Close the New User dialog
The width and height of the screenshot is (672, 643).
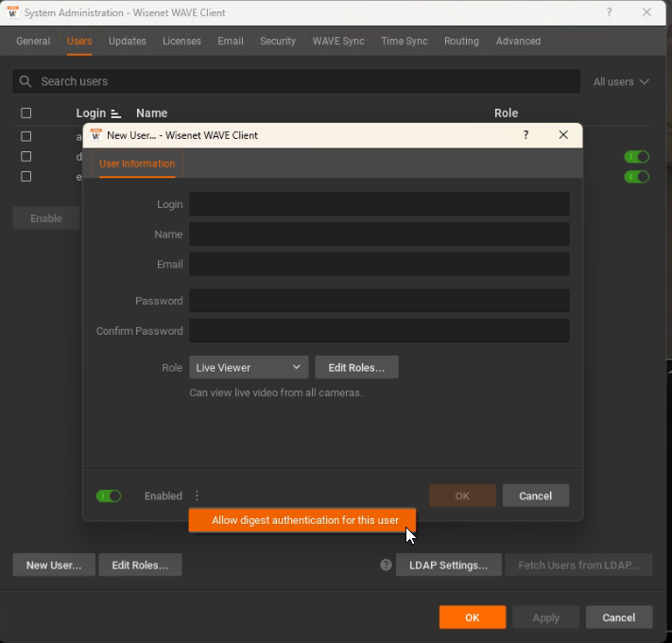click(x=563, y=135)
